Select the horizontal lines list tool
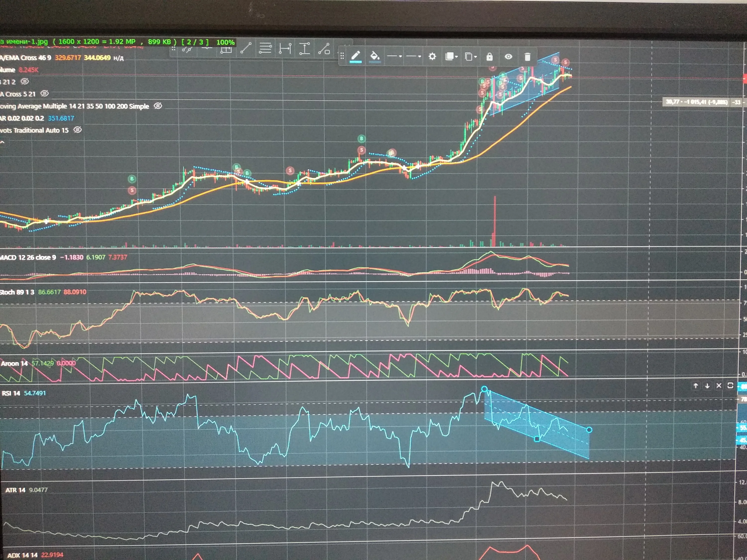747x560 pixels. pyautogui.click(x=265, y=48)
